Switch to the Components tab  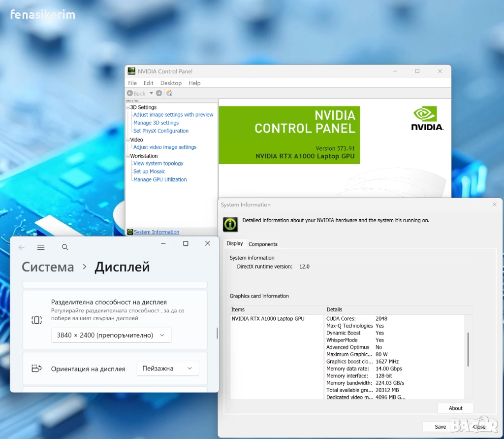(x=263, y=244)
